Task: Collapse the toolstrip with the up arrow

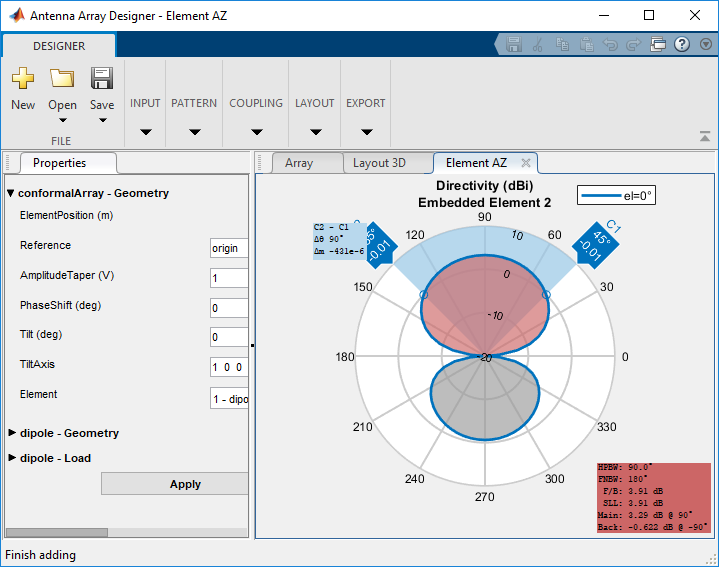Action: coord(704,136)
